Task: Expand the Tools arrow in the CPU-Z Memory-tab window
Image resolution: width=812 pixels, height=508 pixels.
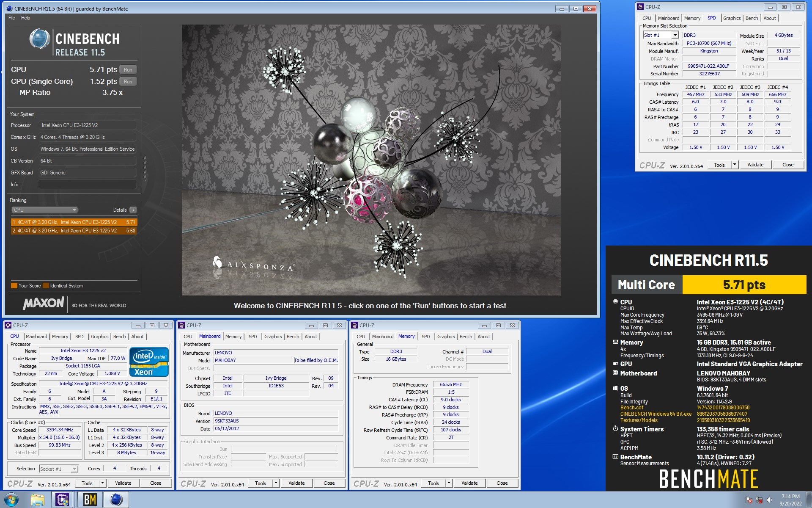Action: coord(449,483)
